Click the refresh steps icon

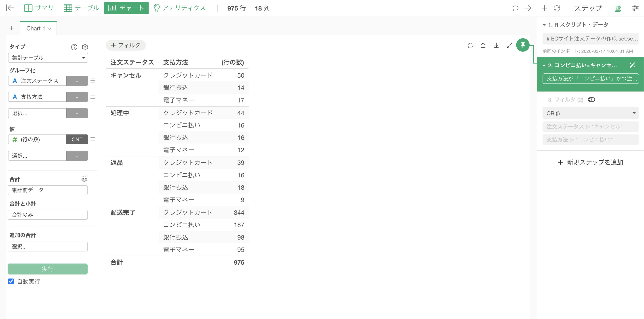click(x=557, y=8)
